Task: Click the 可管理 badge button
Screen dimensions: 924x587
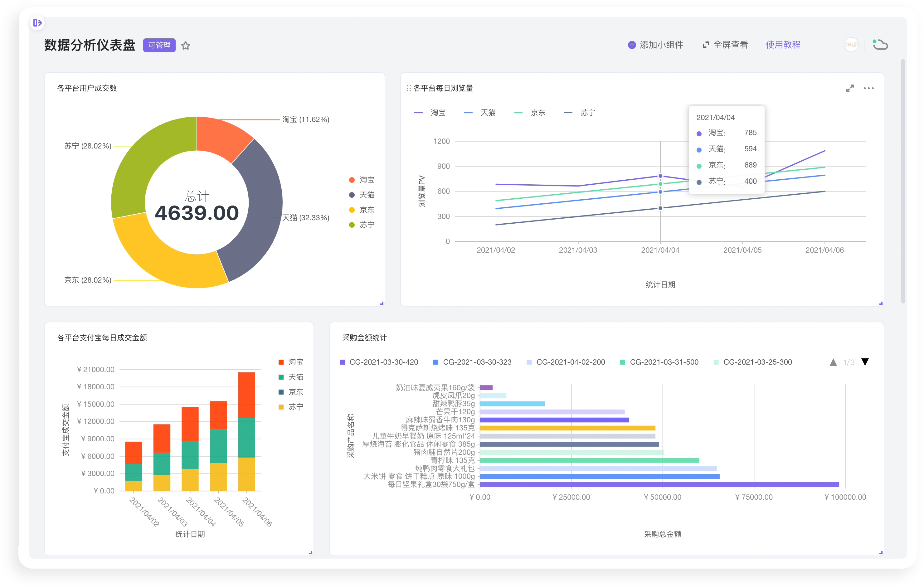Action: [x=159, y=45]
